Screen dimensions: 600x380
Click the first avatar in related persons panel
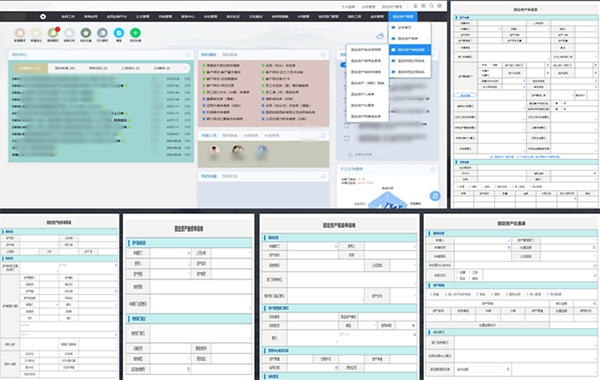pos(214,150)
